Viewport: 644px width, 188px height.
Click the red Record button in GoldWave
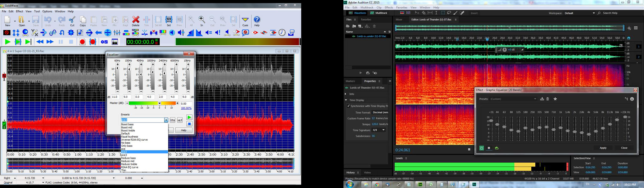pyautogui.click(x=82, y=42)
